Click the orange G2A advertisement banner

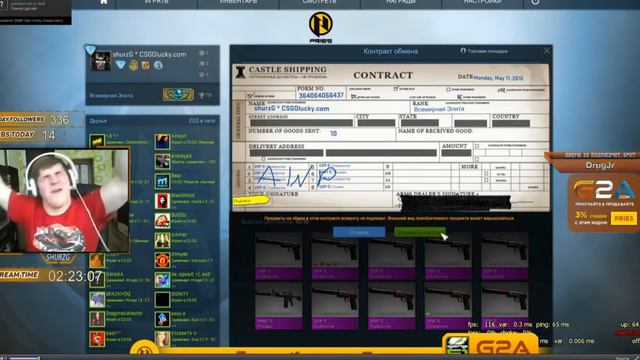click(x=603, y=203)
